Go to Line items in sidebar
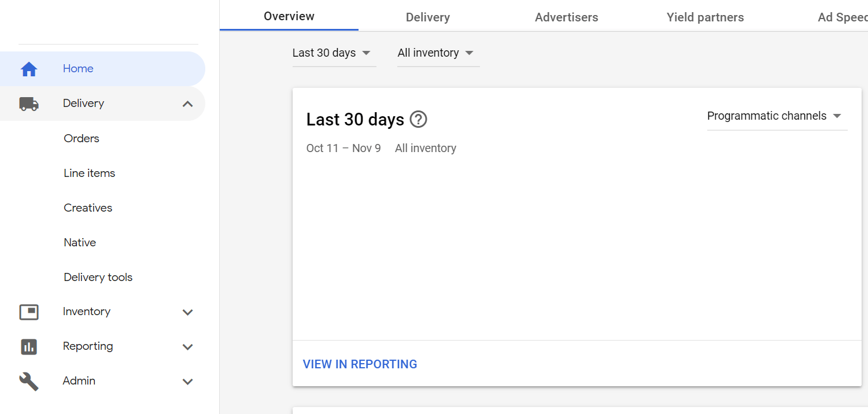 pyautogui.click(x=89, y=173)
